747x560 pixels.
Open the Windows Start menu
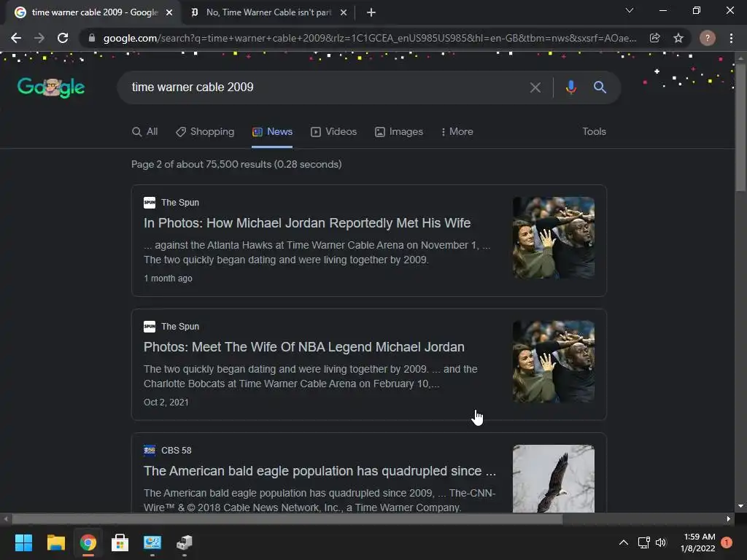point(23,542)
